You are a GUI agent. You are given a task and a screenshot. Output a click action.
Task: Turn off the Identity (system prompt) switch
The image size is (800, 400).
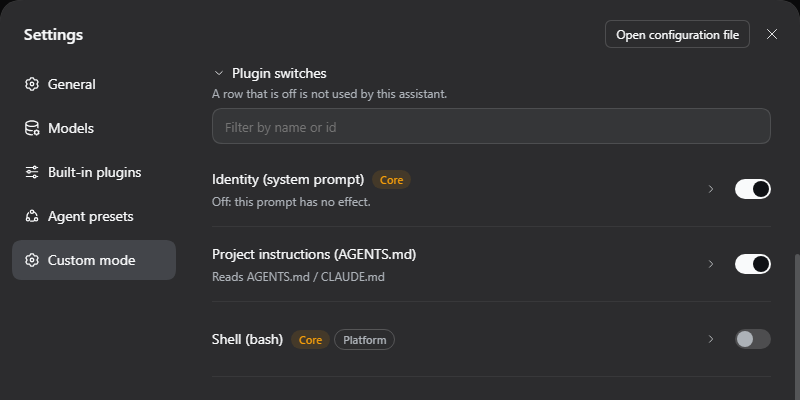click(x=753, y=189)
